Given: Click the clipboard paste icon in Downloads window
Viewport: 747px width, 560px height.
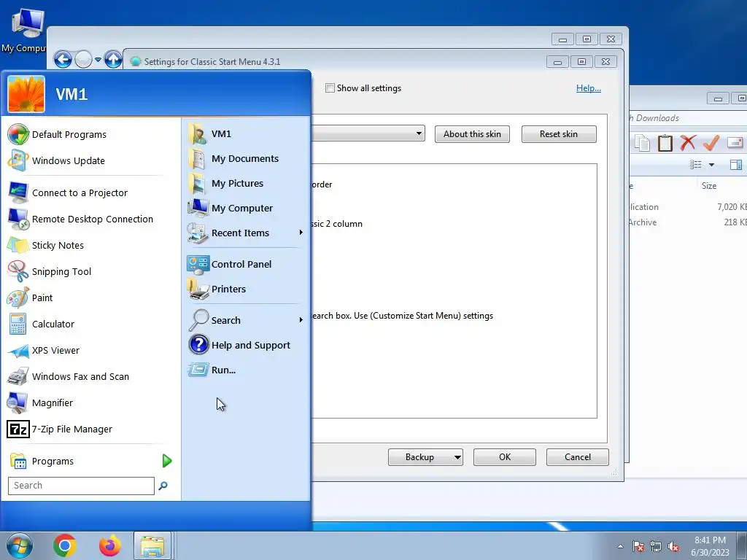Looking at the screenshot, I should pos(665,142).
